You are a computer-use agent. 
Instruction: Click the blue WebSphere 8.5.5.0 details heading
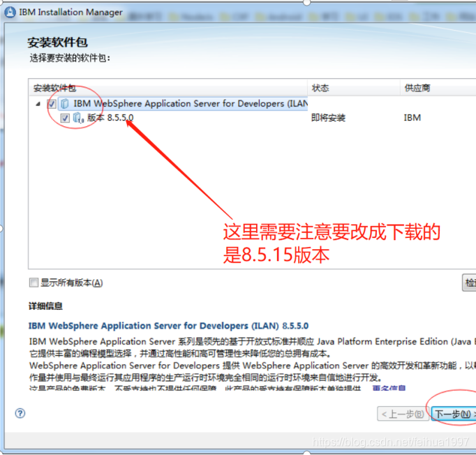coord(168,326)
